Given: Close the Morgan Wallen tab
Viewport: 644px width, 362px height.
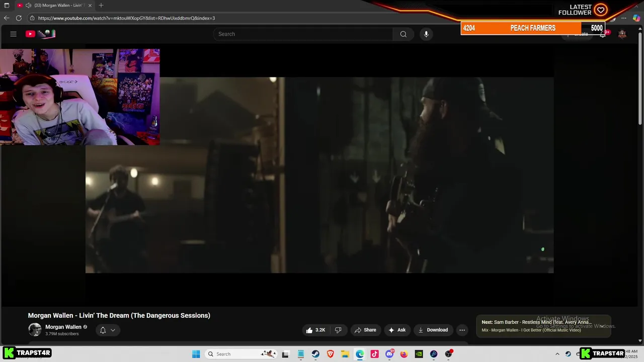Looking at the screenshot, I should pyautogui.click(x=90, y=5).
